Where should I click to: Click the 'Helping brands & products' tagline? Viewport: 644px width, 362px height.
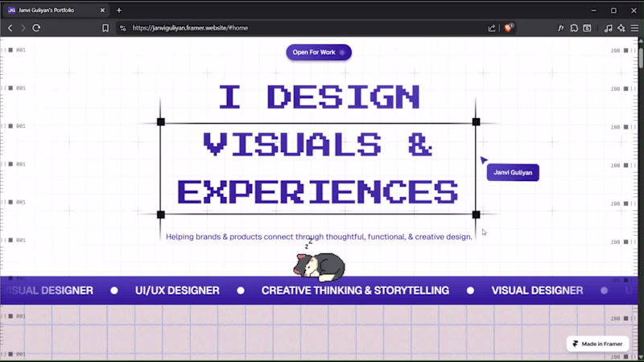319,237
